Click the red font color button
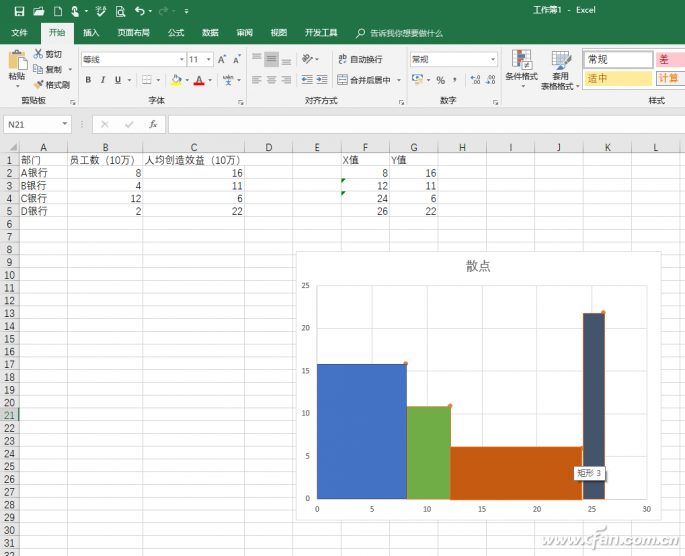Screen dimensions: 685x556 [199, 80]
